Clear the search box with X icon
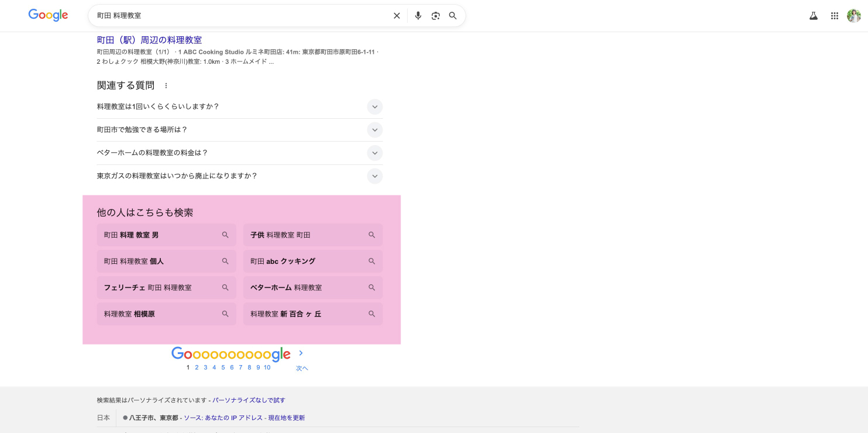Screen dimensions: 868x433 (x=397, y=16)
